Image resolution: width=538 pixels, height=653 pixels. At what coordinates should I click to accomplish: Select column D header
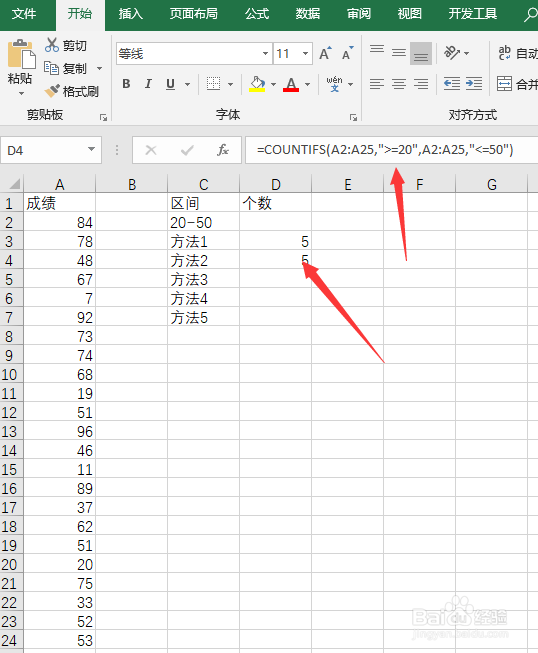[x=275, y=184]
